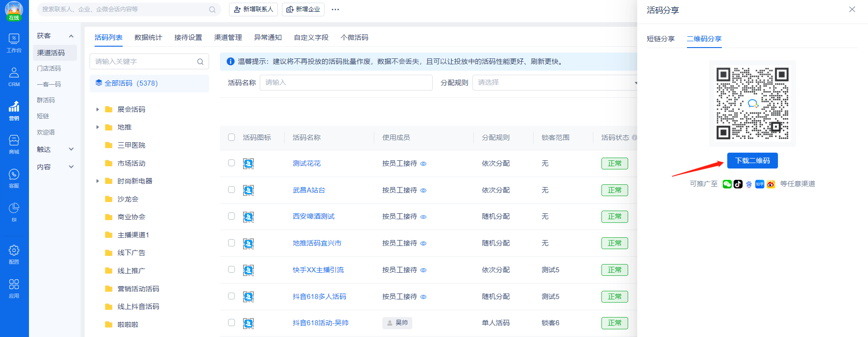
Task: Click the QR code image
Action: point(752,103)
